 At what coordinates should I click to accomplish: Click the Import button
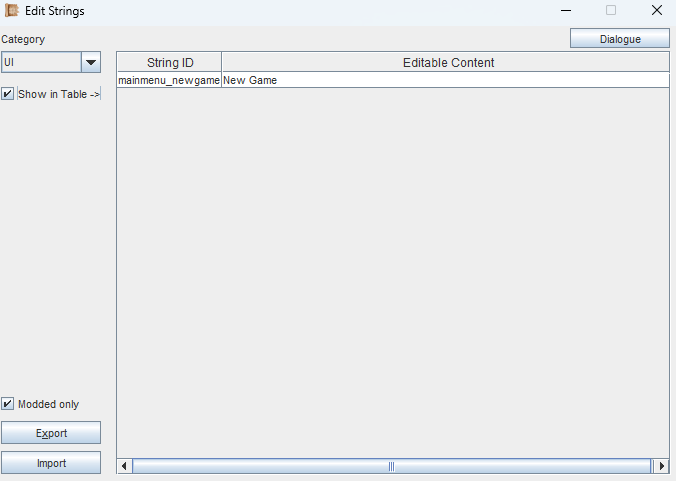coord(51,463)
